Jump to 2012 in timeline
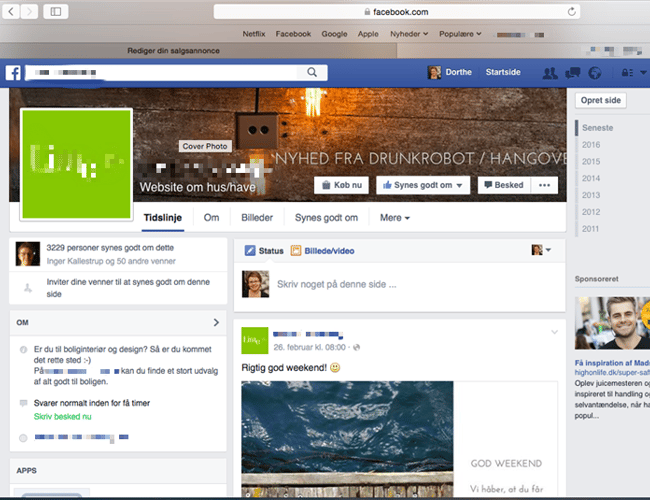650x500 pixels. coord(591,212)
